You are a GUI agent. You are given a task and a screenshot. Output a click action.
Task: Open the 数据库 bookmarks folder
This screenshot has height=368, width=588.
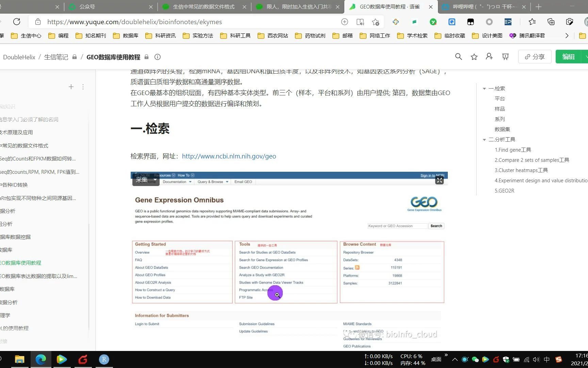126,35
